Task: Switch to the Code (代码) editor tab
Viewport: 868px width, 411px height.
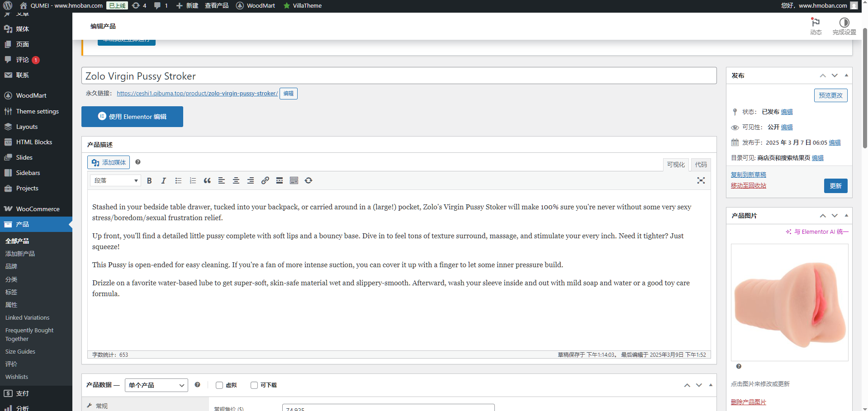Action: tap(701, 165)
